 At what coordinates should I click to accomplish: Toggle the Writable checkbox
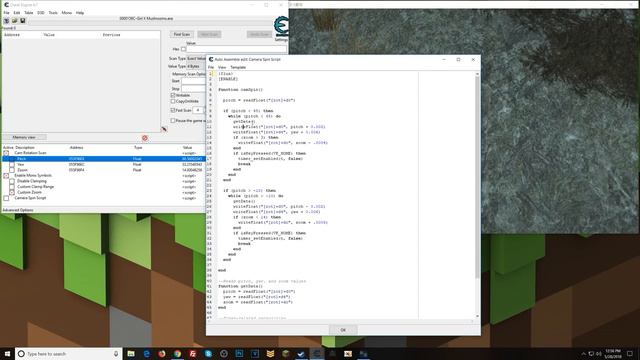click(173, 95)
